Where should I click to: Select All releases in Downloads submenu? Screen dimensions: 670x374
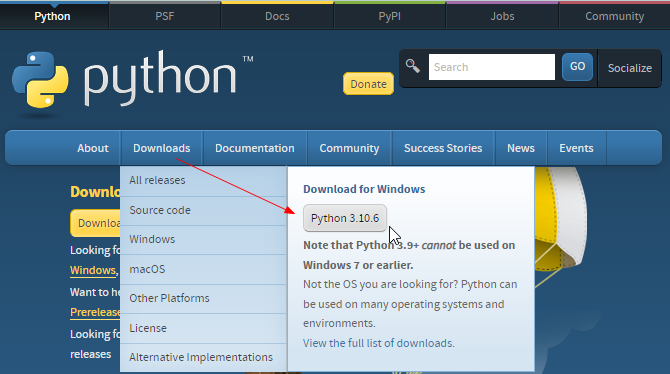coord(203,180)
